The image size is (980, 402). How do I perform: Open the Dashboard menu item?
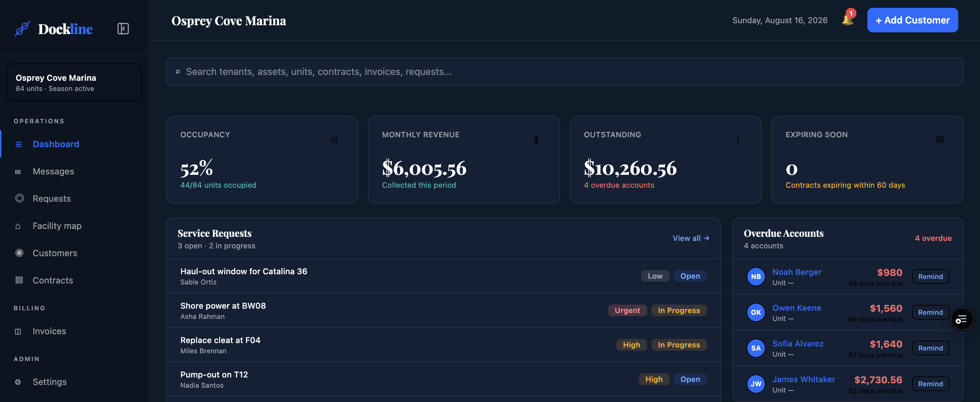(75, 144)
